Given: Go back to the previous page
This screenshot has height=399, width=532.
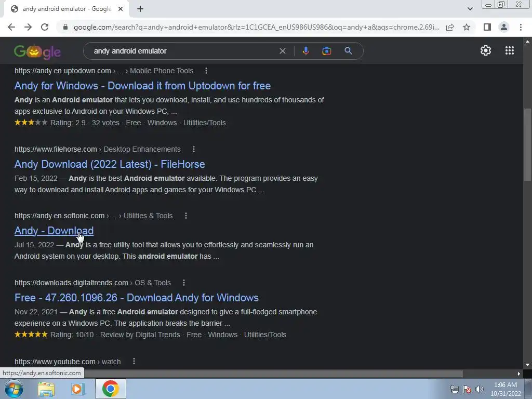Looking at the screenshot, I should tap(11, 27).
